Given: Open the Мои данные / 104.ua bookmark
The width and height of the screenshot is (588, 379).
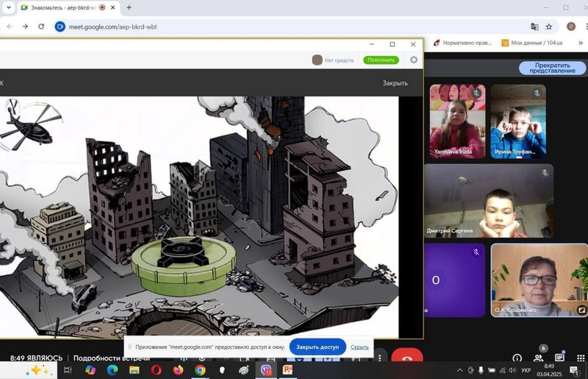Looking at the screenshot, I should coord(532,43).
